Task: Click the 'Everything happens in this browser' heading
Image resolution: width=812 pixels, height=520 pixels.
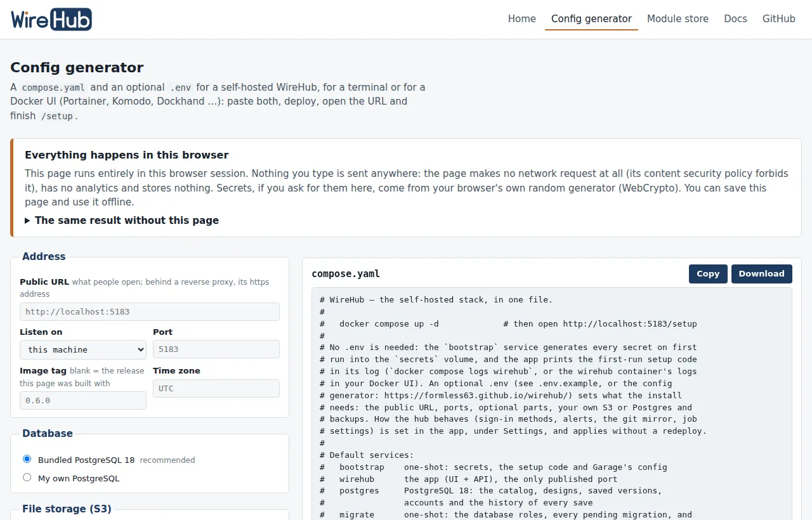Action: pos(127,155)
